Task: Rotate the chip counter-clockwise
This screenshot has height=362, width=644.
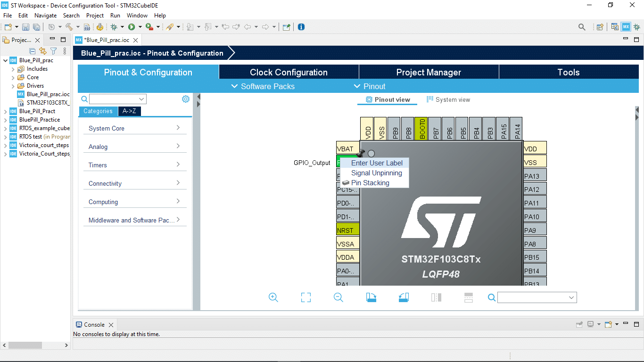Action: 404,297
